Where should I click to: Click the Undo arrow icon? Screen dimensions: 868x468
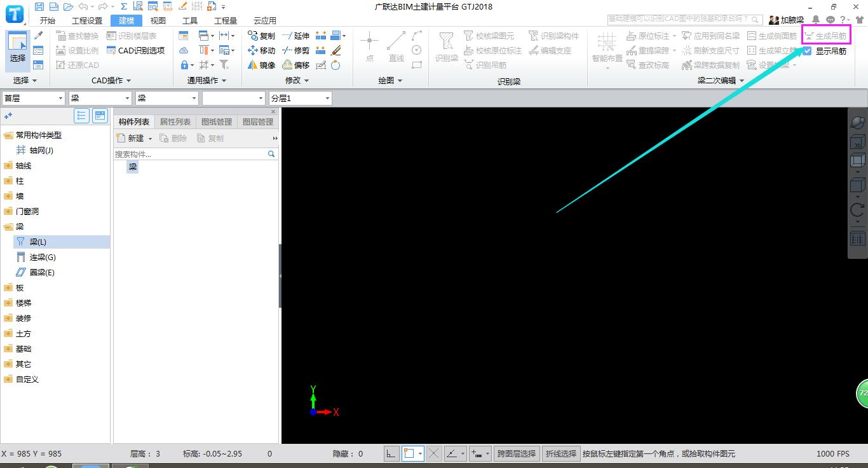point(82,6)
